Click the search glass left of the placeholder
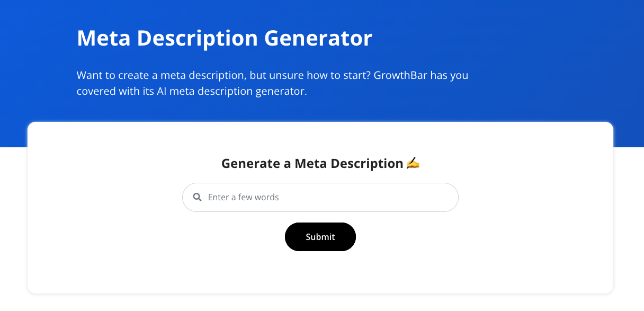The image size is (644, 311). pos(198,197)
